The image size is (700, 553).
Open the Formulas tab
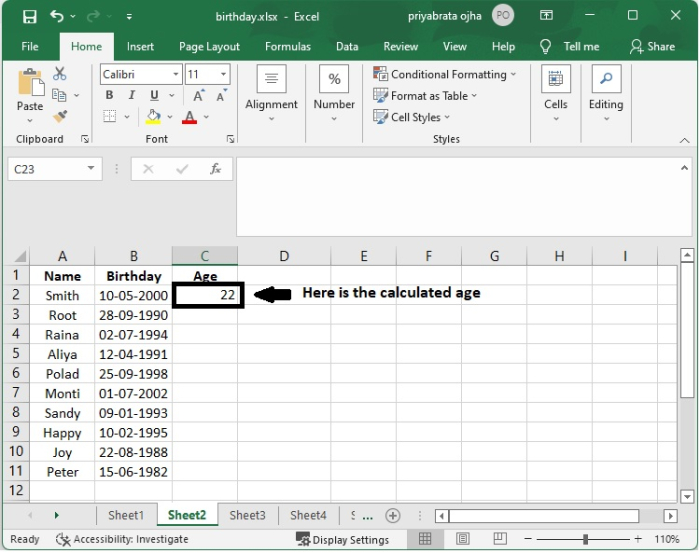[x=288, y=46]
